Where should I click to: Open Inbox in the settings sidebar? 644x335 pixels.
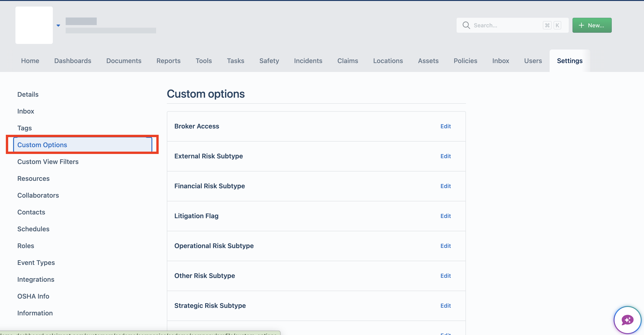25,111
